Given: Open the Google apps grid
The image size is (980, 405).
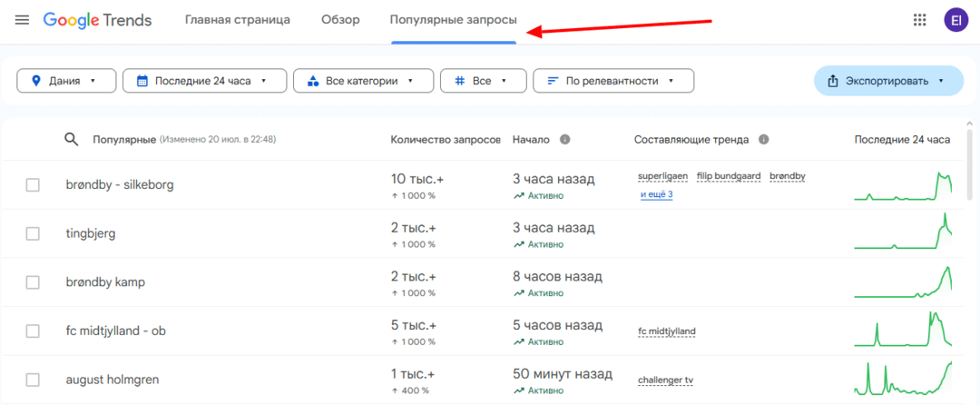Looking at the screenshot, I should pyautogui.click(x=919, y=20).
